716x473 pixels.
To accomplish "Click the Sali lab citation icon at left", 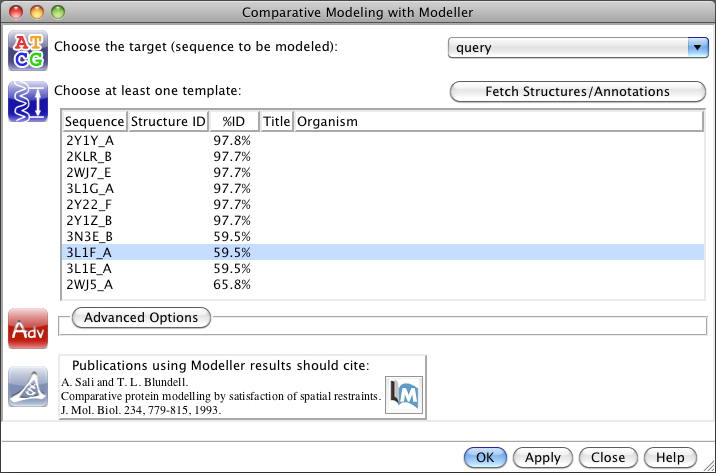I will click(27, 387).
